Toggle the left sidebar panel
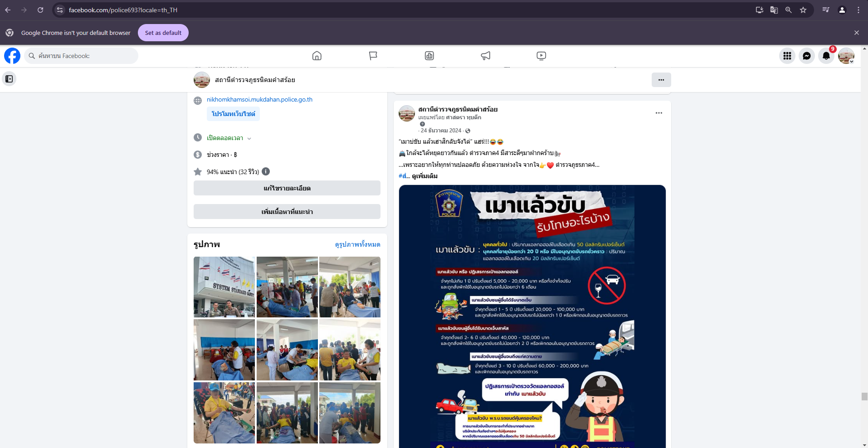The width and height of the screenshot is (868, 448). coord(9,79)
